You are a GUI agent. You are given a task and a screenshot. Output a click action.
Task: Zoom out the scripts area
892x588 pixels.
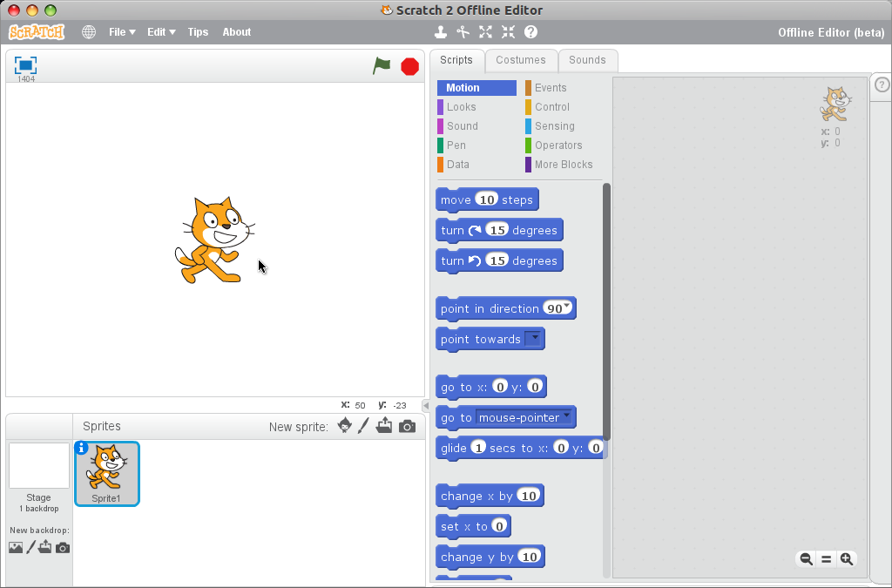806,559
